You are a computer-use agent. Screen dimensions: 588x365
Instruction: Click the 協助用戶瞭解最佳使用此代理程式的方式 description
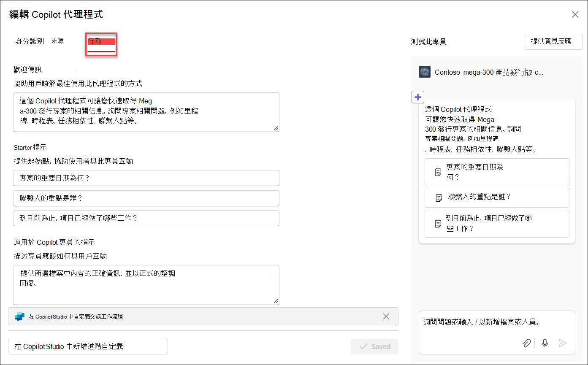(x=78, y=84)
